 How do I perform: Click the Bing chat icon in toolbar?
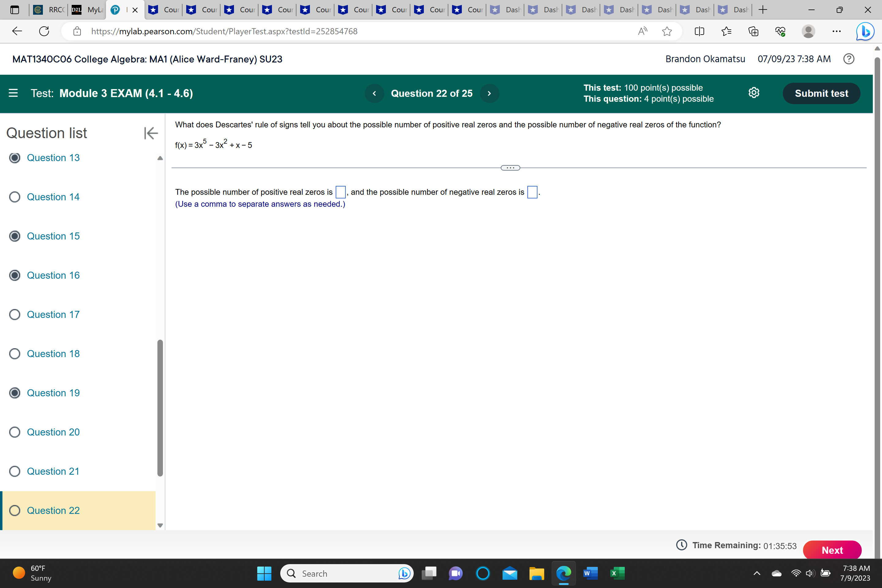[865, 32]
